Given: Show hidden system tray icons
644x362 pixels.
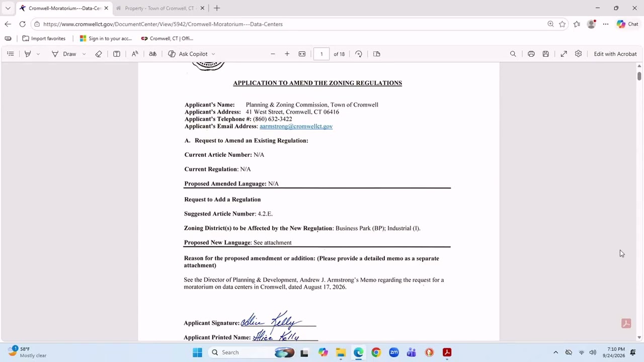Looking at the screenshot, I should click(555, 352).
